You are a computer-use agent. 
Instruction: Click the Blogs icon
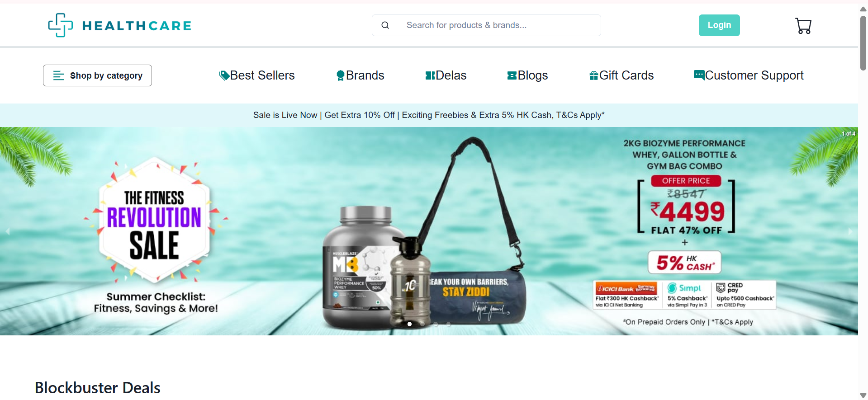tap(512, 75)
